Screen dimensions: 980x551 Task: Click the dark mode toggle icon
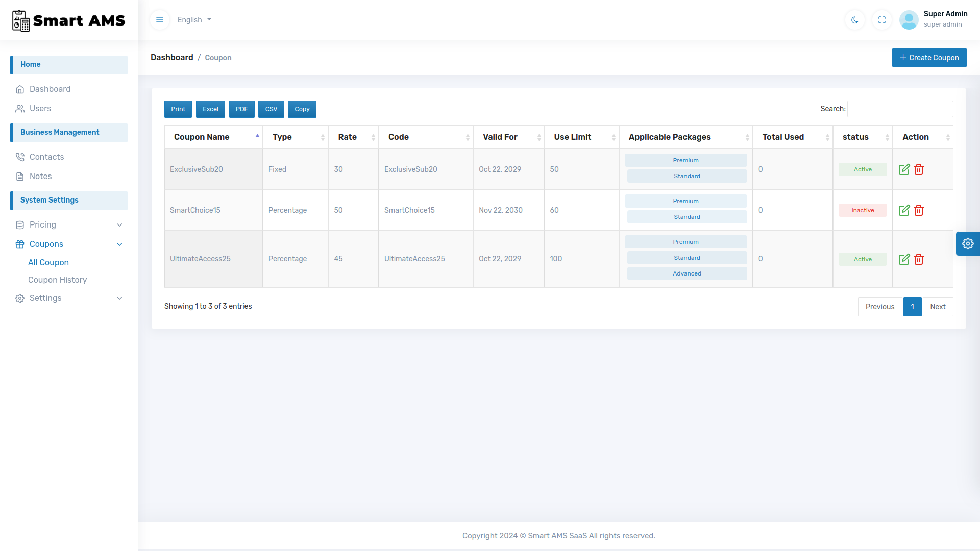pos(855,20)
